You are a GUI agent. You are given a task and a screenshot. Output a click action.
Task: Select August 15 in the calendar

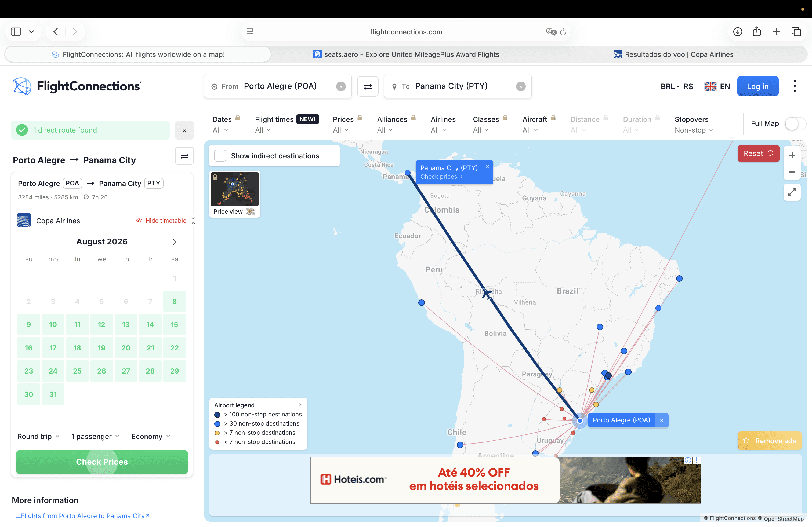(x=174, y=324)
